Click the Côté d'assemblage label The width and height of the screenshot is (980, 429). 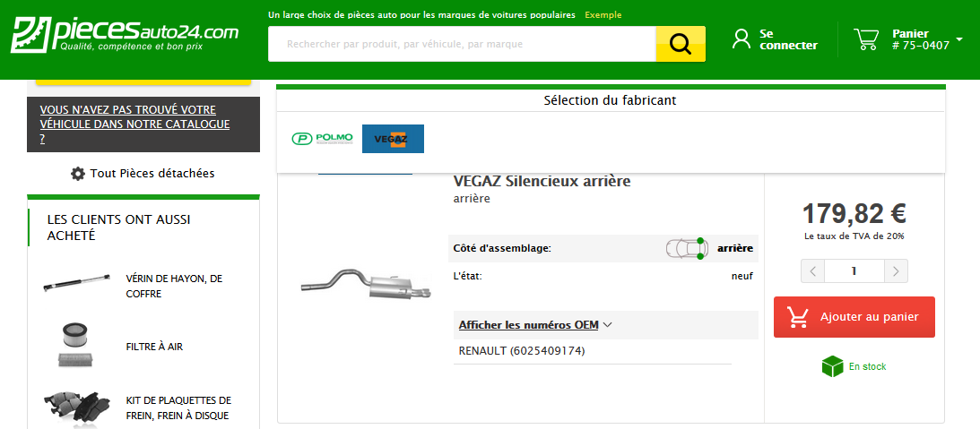point(502,248)
